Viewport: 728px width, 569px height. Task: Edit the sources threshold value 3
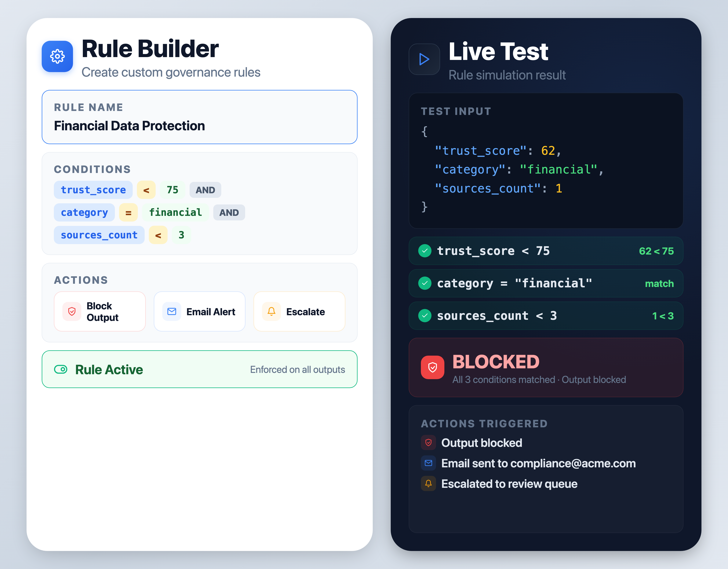click(x=181, y=235)
